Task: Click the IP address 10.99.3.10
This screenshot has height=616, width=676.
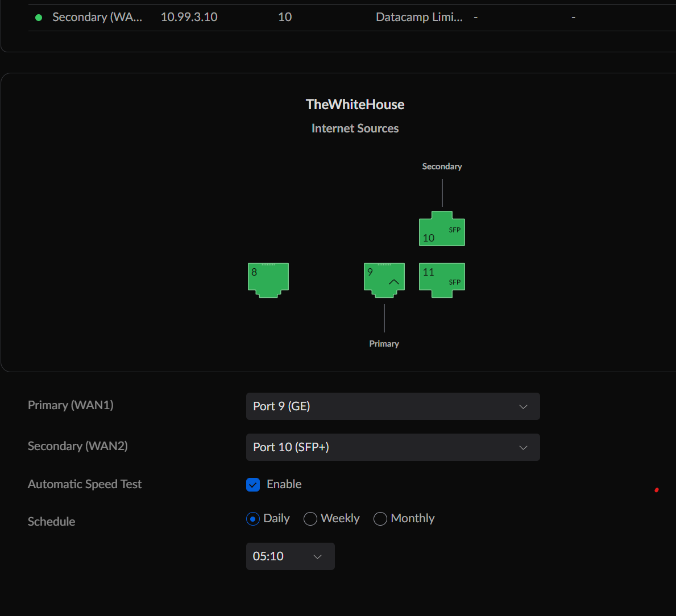Action: (189, 17)
